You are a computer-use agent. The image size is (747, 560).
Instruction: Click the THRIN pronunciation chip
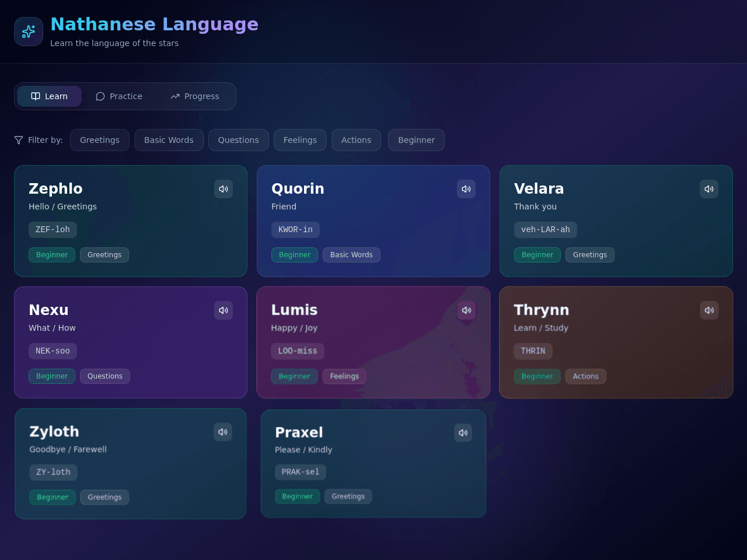click(x=533, y=351)
